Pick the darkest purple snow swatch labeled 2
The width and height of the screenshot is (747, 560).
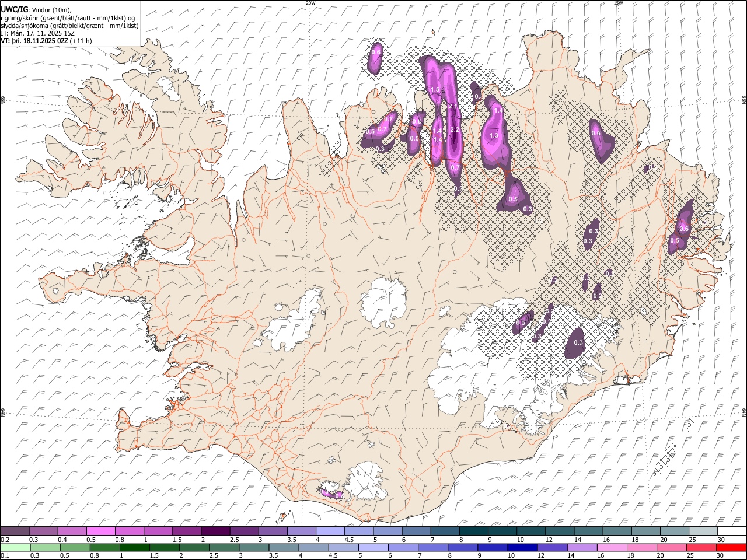[215, 531]
